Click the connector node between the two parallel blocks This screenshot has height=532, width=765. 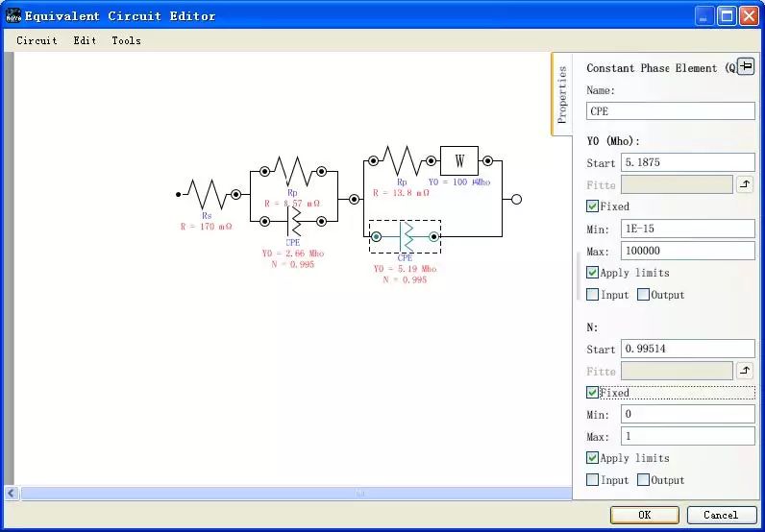[x=355, y=199]
